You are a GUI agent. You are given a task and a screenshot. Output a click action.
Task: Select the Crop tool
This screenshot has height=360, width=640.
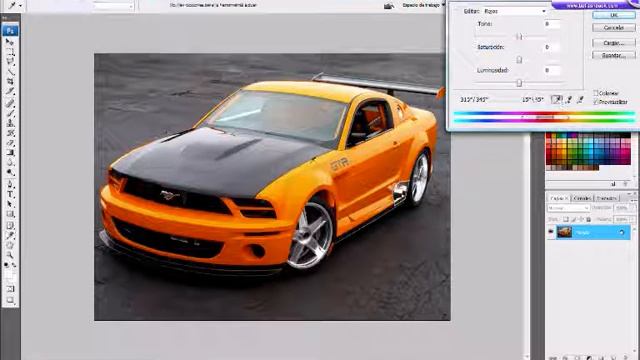click(x=10, y=82)
